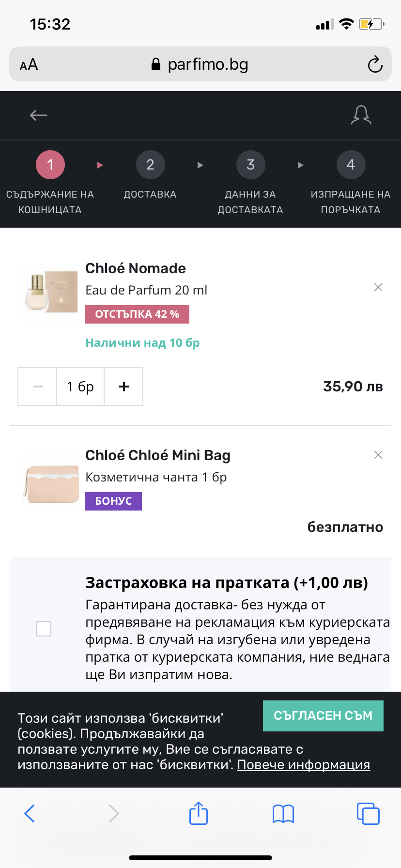
Task: Increase Chloé Nomade quantity by one
Action: pos(124,386)
